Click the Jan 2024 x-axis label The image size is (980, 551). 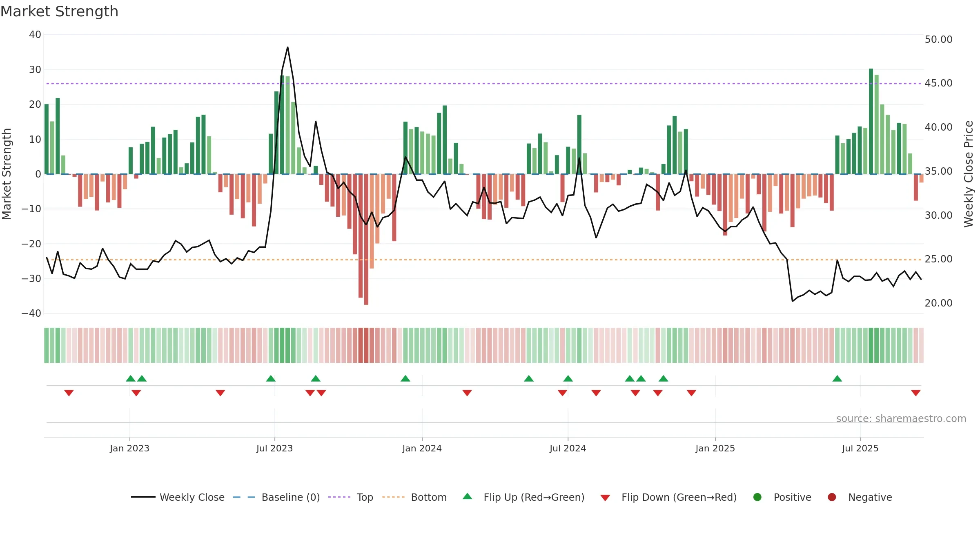pyautogui.click(x=422, y=448)
